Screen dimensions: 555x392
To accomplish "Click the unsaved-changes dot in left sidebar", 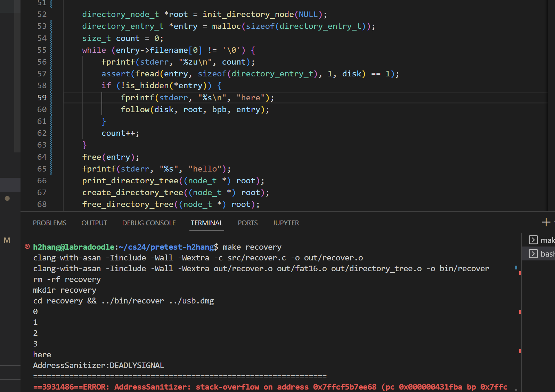I will pyautogui.click(x=7, y=198).
